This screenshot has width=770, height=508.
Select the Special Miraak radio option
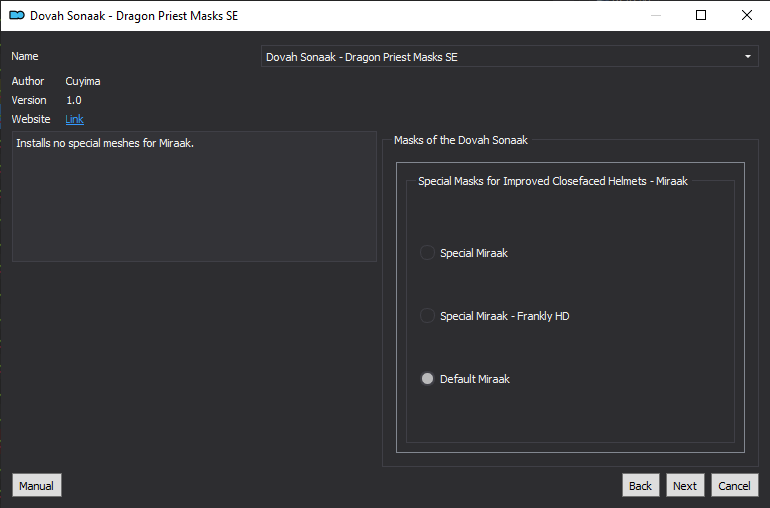point(427,253)
